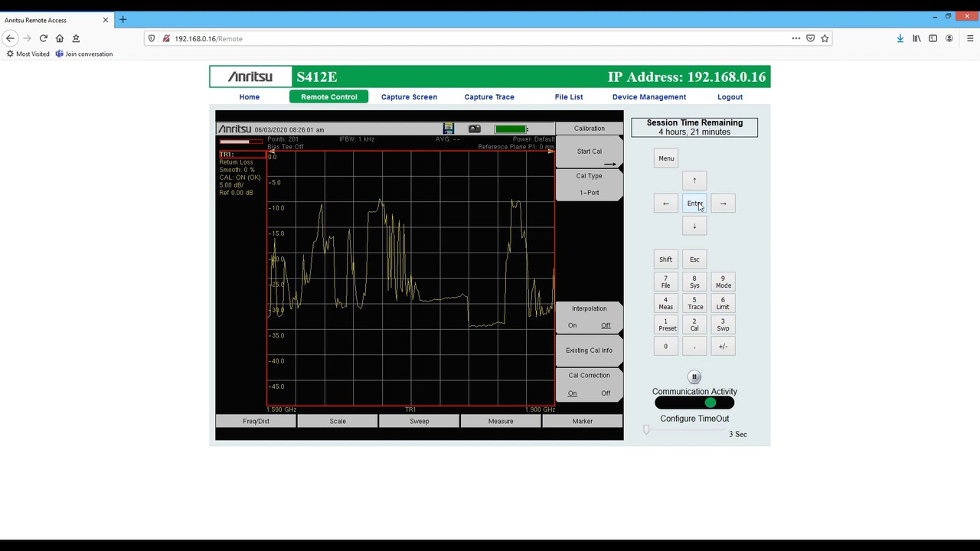Reload the page with refresh icon
The width and height of the screenshot is (980, 551).
tap(44, 38)
